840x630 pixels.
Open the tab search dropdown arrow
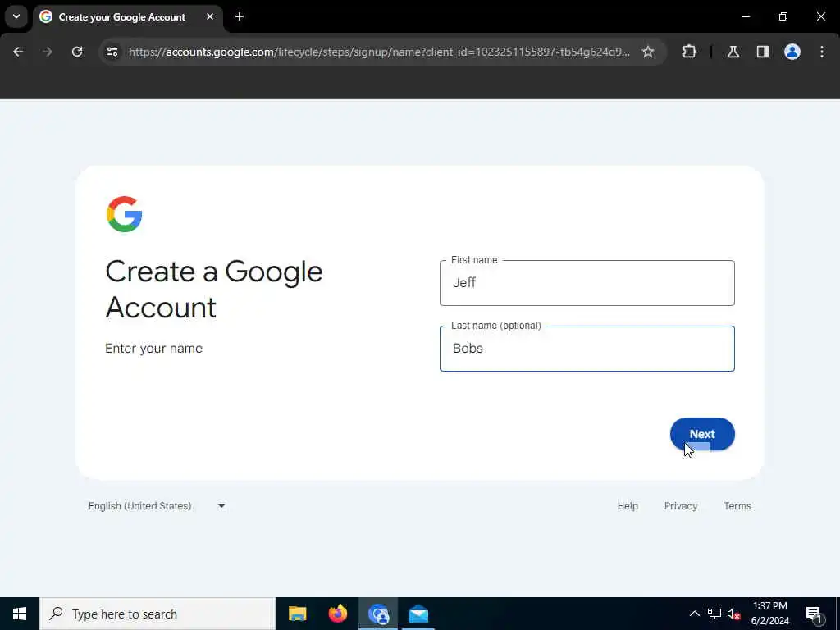click(x=16, y=16)
